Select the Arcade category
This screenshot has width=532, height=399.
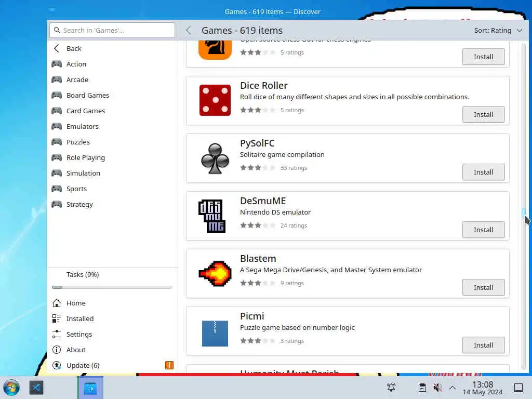pos(112,79)
